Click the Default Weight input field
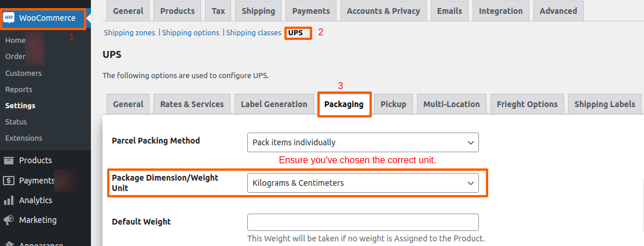Image resolution: width=644 pixels, height=246 pixels. [x=363, y=222]
